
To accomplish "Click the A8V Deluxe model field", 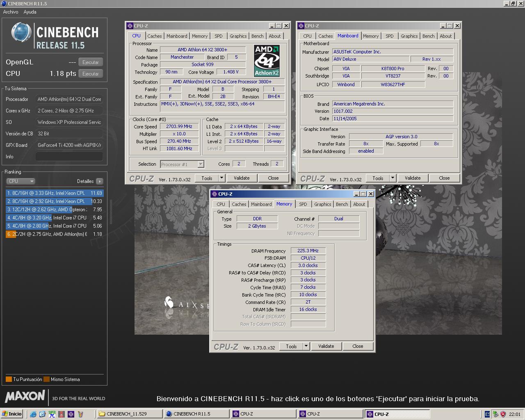I will (371, 59).
